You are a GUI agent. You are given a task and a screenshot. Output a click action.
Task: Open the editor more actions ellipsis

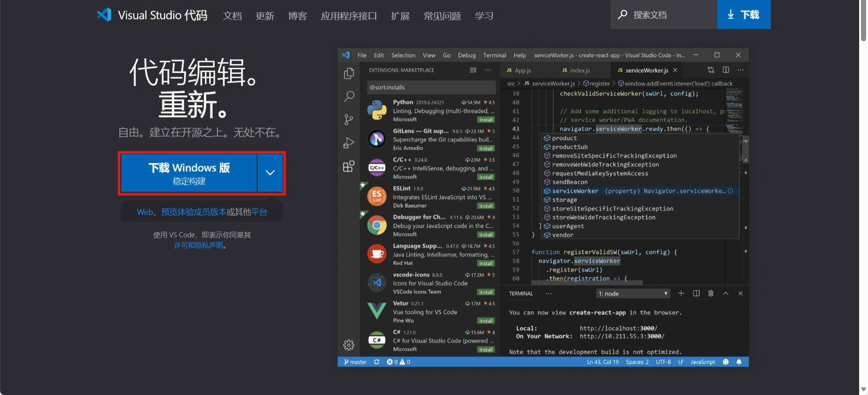coord(741,70)
